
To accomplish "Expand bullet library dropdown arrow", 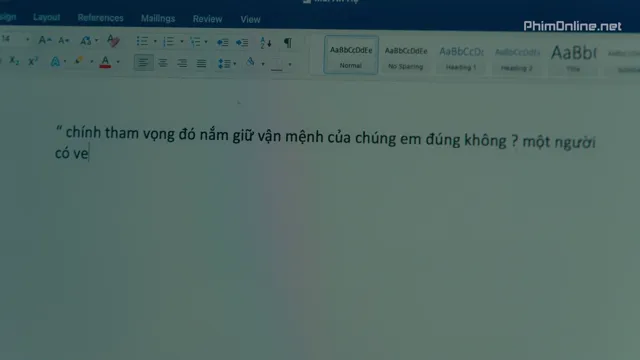I will tap(155, 41).
